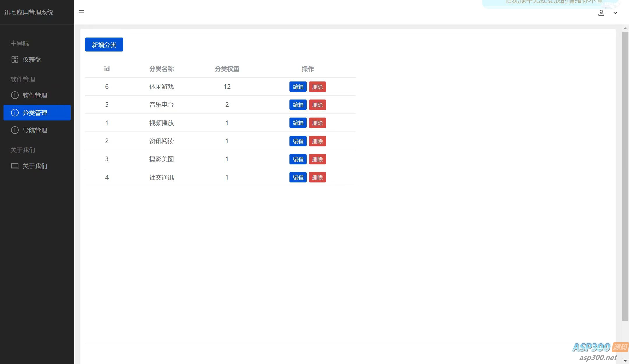The height and width of the screenshot is (364, 629).
Task: Delete the 摄影美图 category
Action: [317, 159]
